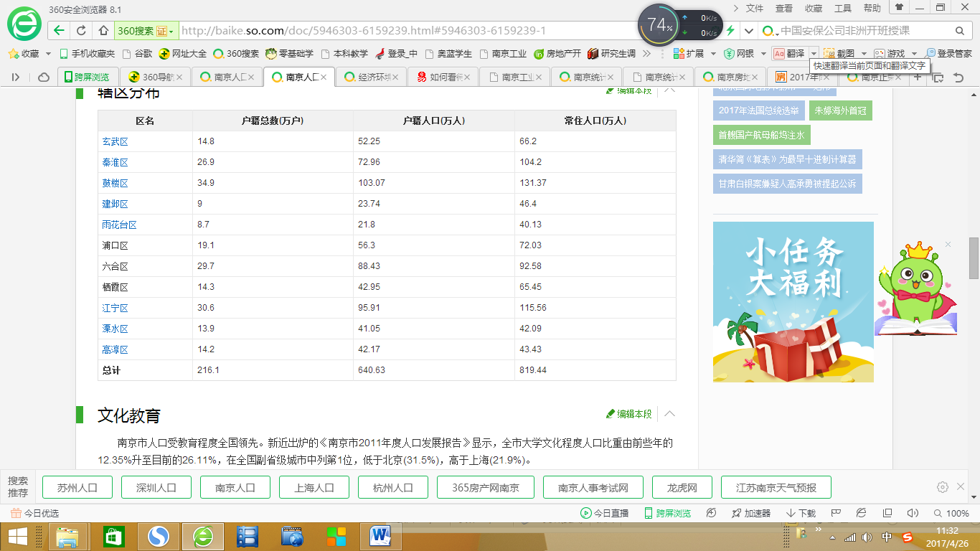This screenshot has width=980, height=551.
Task: Open the 加速器 rocket icon in status bar
Action: coord(751,513)
